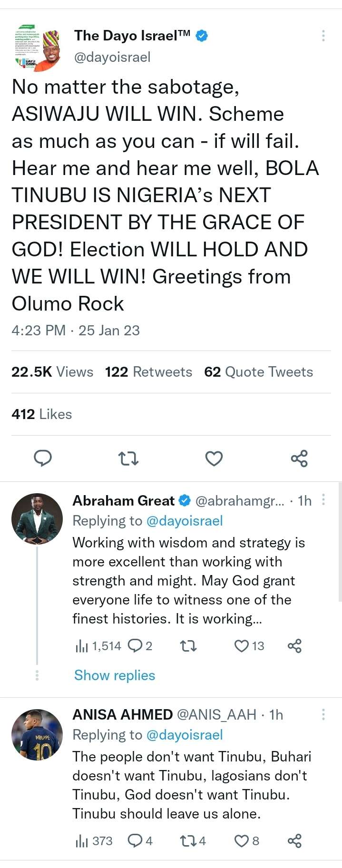View the 412 Likes list
Viewport: 342px width, 868px height.
[x=42, y=414]
